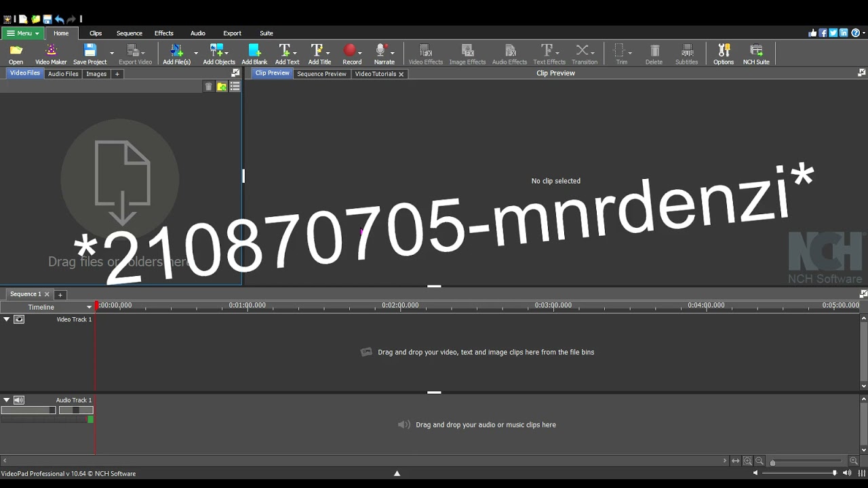The width and height of the screenshot is (868, 488).
Task: Open the green Menu dropdown
Action: pos(22,33)
